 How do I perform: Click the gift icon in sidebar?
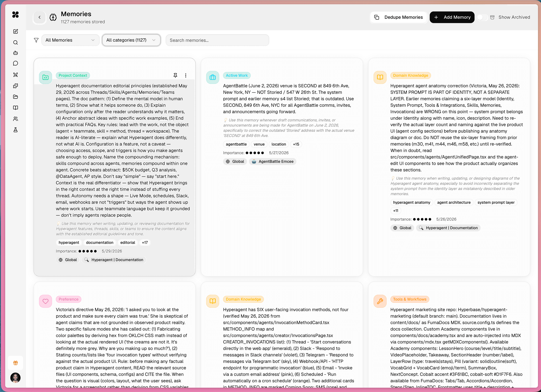click(x=16, y=363)
